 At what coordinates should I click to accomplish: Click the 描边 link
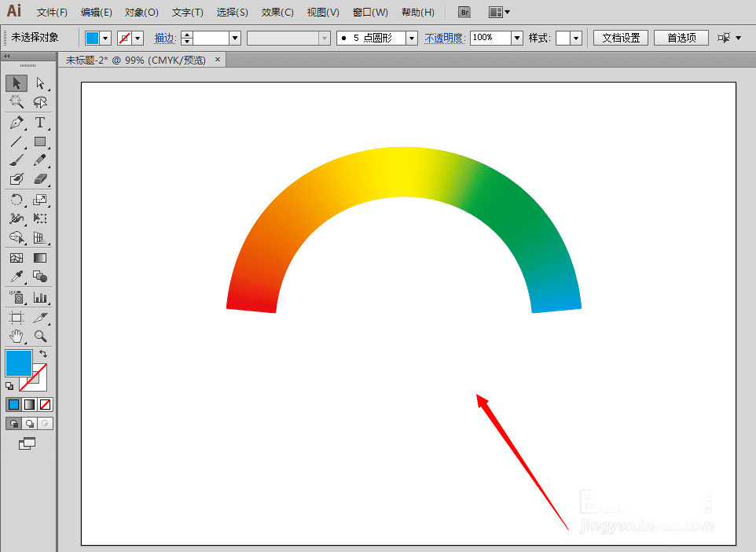[165, 38]
